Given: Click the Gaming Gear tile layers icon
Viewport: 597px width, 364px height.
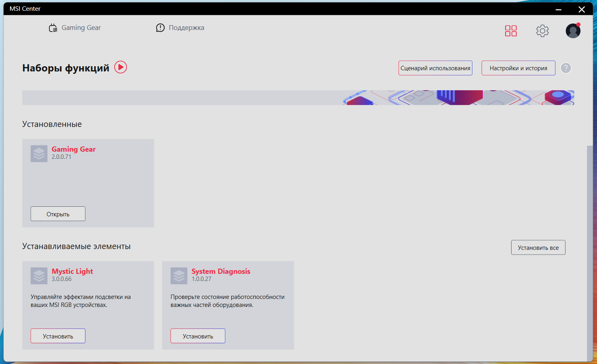Looking at the screenshot, I should 39,154.
